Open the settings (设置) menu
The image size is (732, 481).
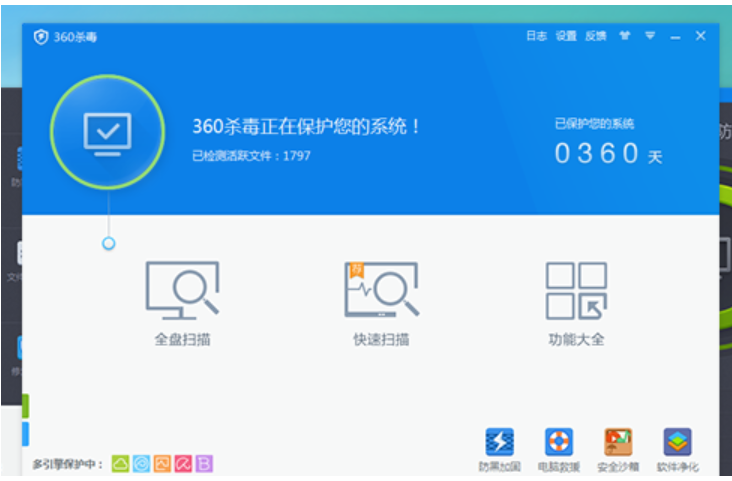pos(566,36)
